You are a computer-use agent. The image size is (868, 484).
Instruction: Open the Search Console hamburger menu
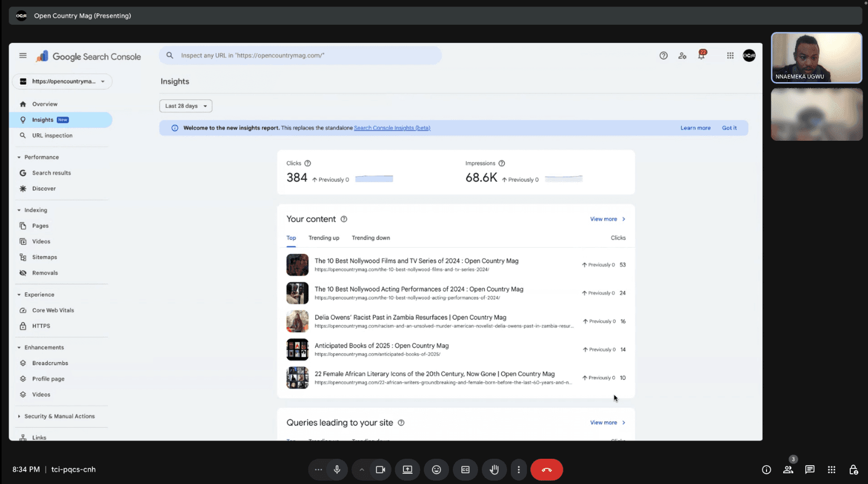coord(23,55)
